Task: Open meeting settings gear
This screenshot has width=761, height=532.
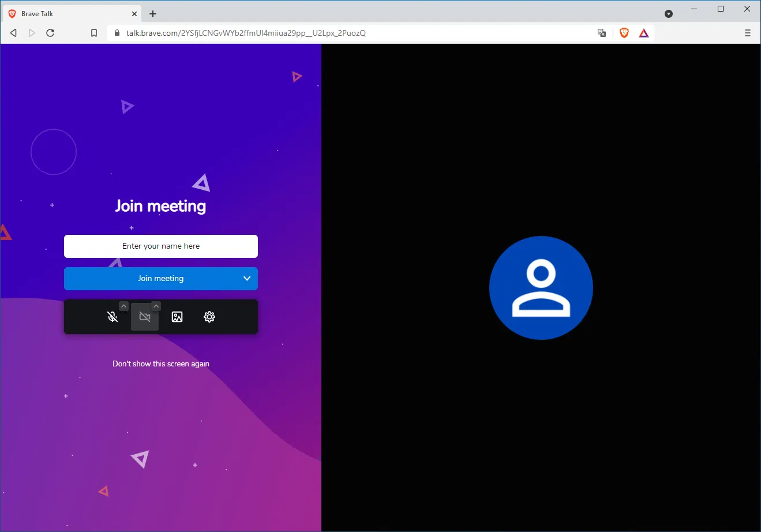Action: point(209,317)
